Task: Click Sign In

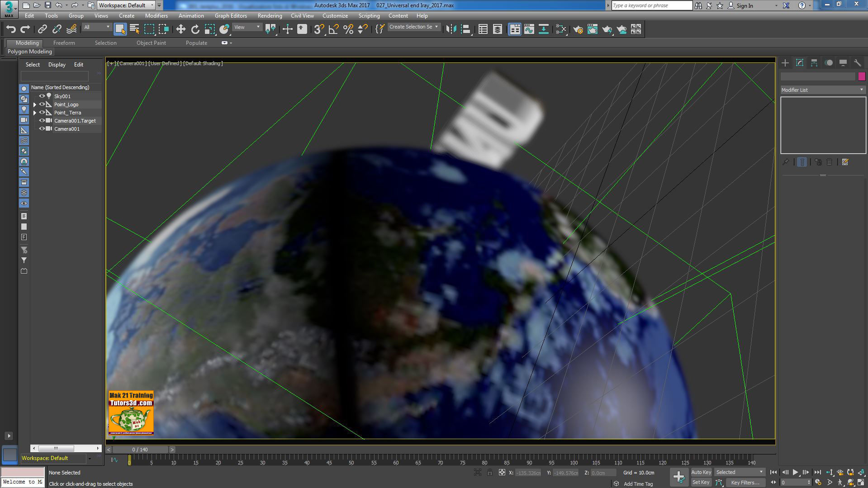Action: pyautogui.click(x=745, y=5)
